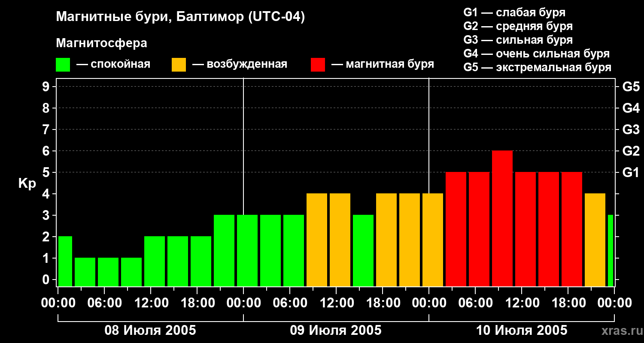Click the "12:00" time label above 09 Июля 2005

point(336,303)
